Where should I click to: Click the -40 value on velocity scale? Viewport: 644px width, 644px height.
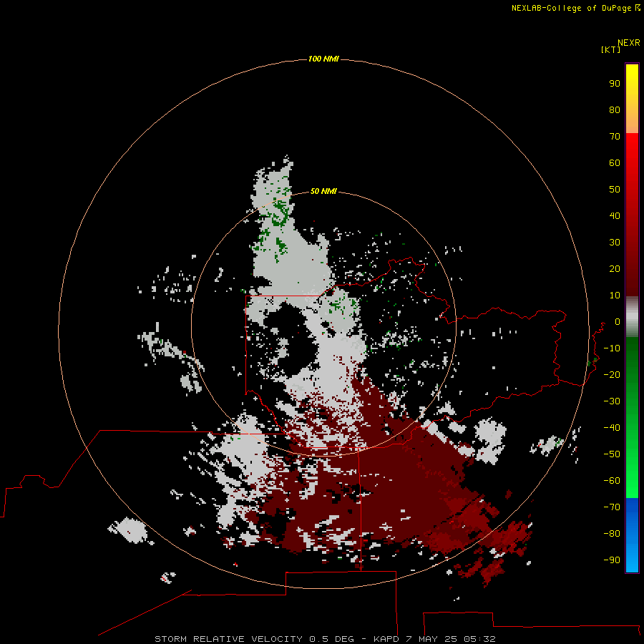612,428
